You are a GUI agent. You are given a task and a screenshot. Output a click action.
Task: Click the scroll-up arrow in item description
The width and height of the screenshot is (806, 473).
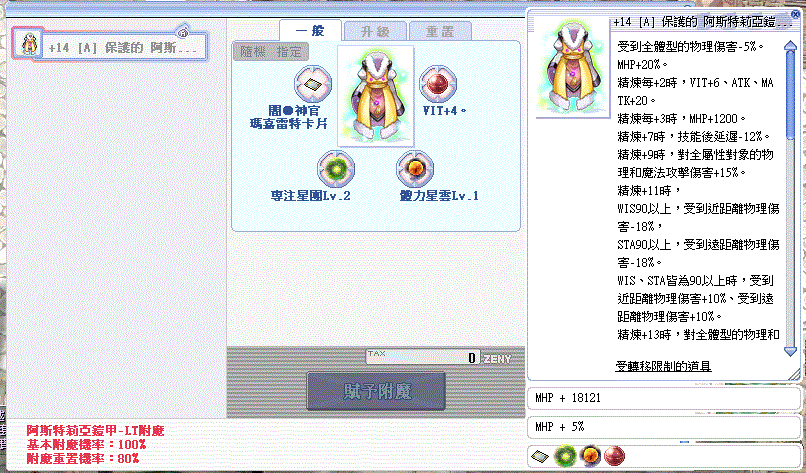(790, 46)
